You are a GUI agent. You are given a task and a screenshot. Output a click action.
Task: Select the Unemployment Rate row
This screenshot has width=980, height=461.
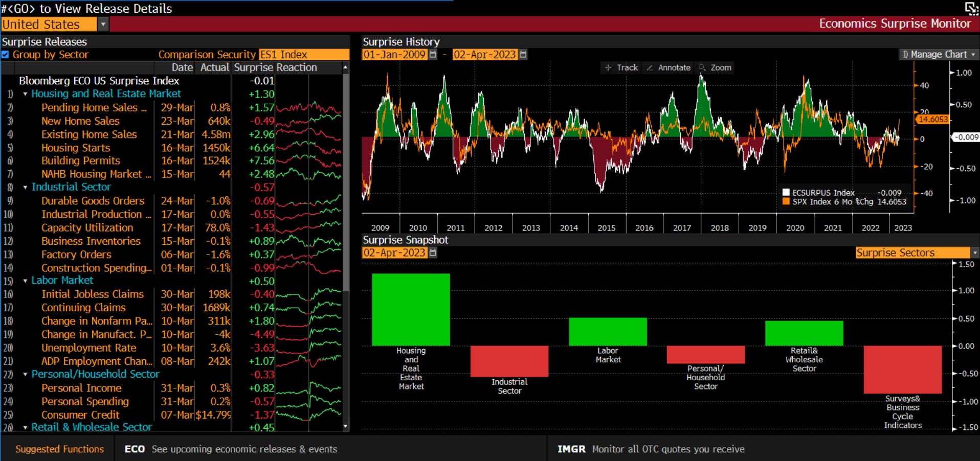click(171, 348)
